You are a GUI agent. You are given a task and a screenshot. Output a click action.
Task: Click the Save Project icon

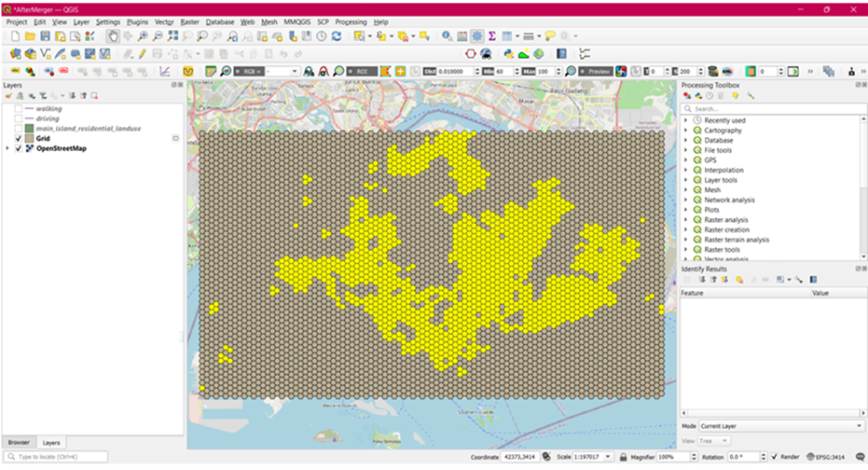46,36
